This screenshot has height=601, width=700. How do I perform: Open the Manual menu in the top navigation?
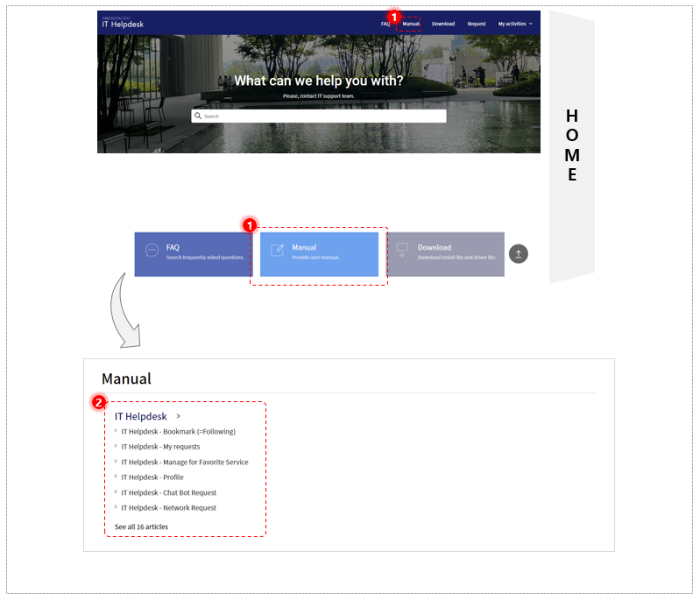click(x=411, y=24)
